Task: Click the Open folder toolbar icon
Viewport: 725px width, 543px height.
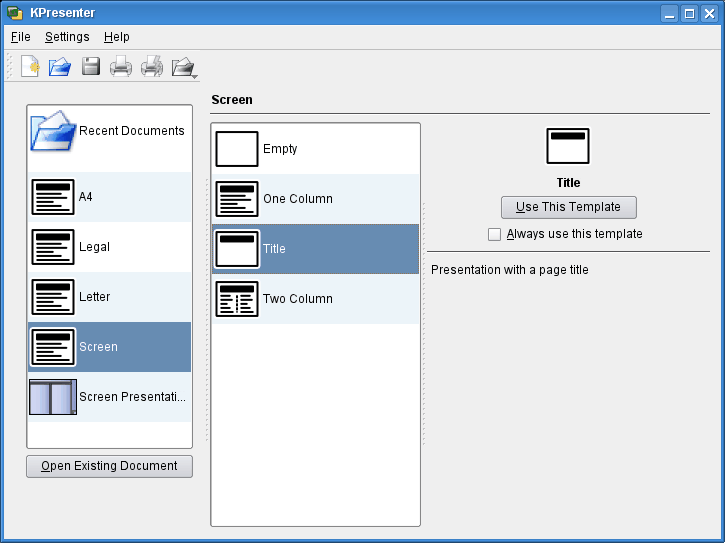Action: coord(60,67)
